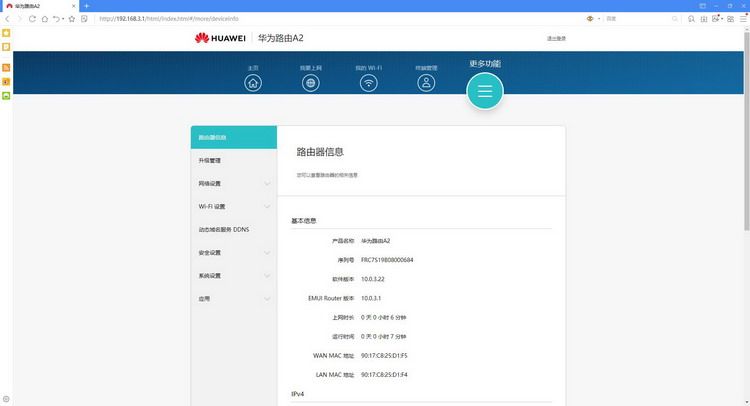Click the translate icon after headphones
Screen dimensions: 750x406
[704, 19]
